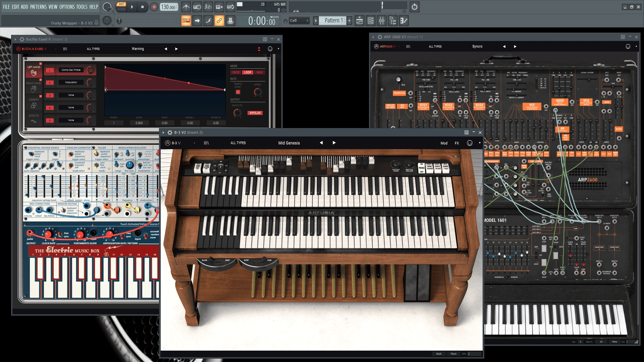Set envelope mode to ONCE
This screenshot has height=362, width=644.
pyautogui.click(x=236, y=72)
